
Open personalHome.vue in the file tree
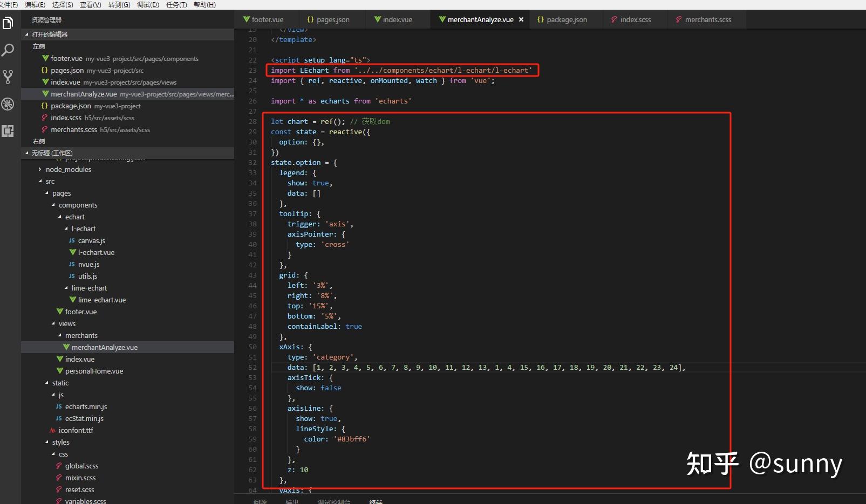tap(94, 371)
